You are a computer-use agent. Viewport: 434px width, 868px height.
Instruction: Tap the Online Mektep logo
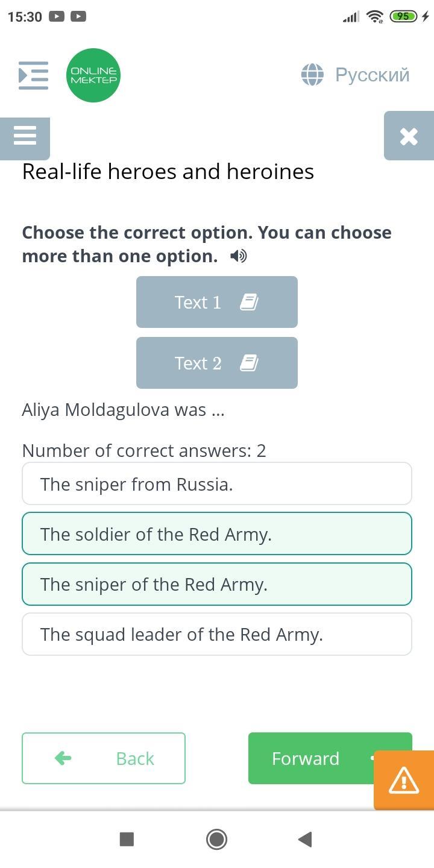pos(93,75)
